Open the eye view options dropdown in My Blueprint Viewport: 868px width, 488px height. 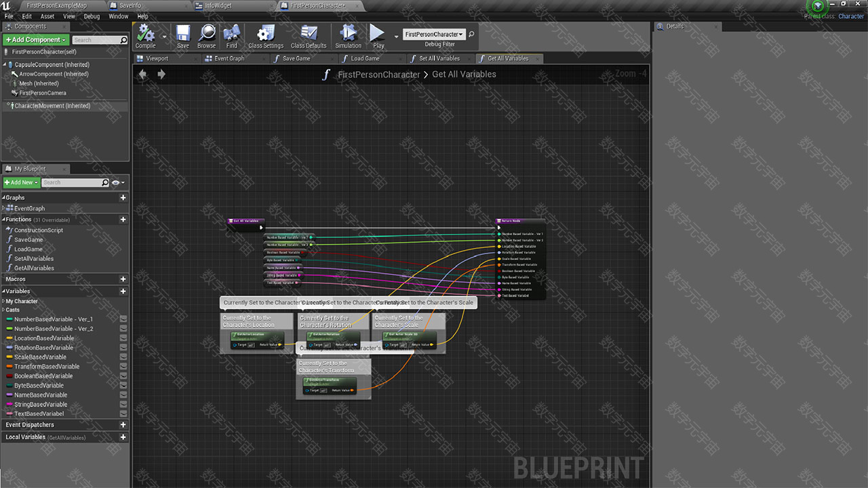pyautogui.click(x=118, y=183)
